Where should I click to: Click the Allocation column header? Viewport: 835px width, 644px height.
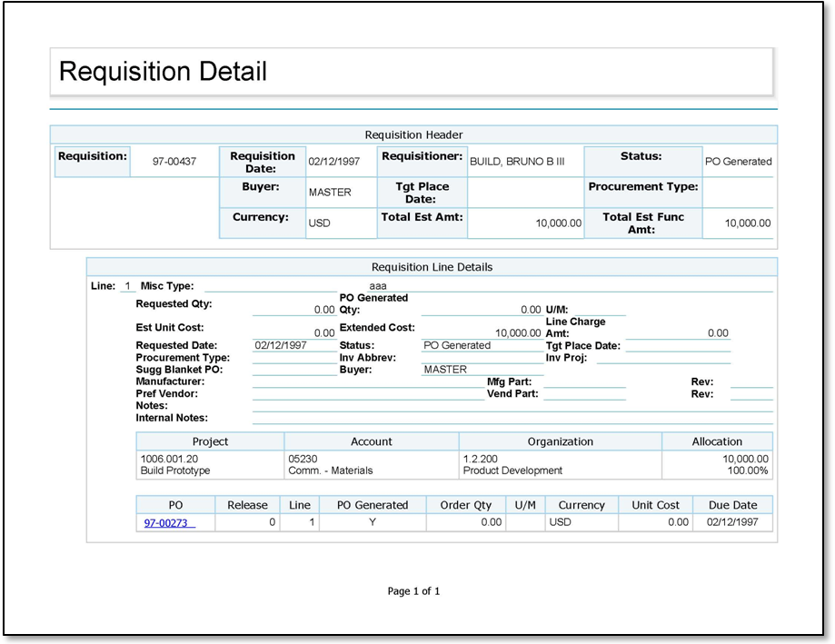pos(717,441)
